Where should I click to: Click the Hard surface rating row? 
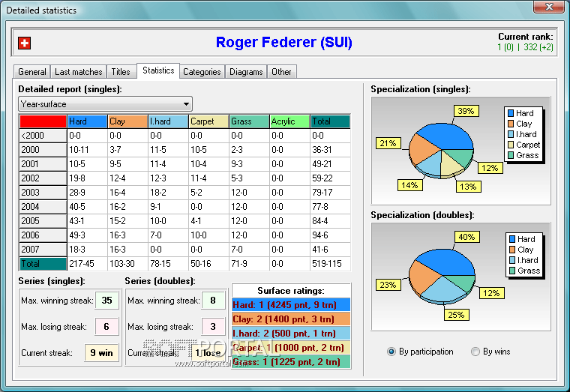pos(291,305)
